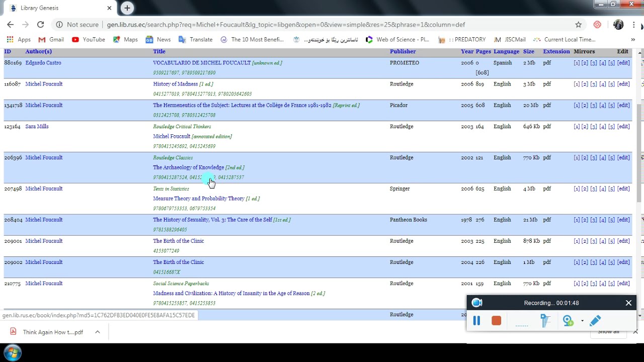This screenshot has width=644, height=362.
Task: Click [edit] for VOCABULARIO DE MICHEL FOUCAULT row
Action: (x=623, y=63)
